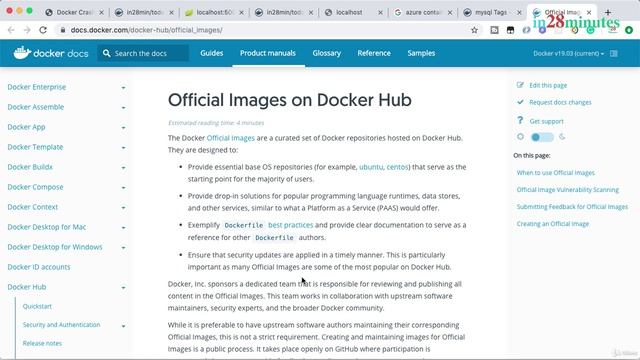Jump to Submitting Feedback for Official Images
The width and height of the screenshot is (640, 360).
(x=572, y=207)
